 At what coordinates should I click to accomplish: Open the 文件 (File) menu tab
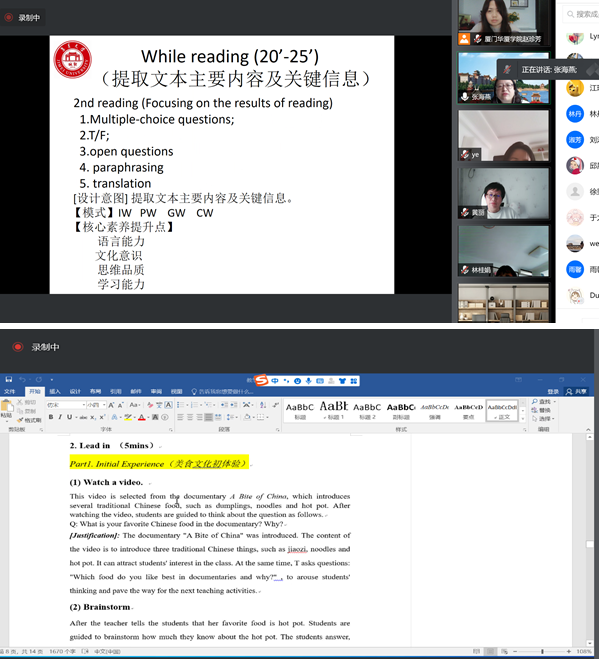9,391
